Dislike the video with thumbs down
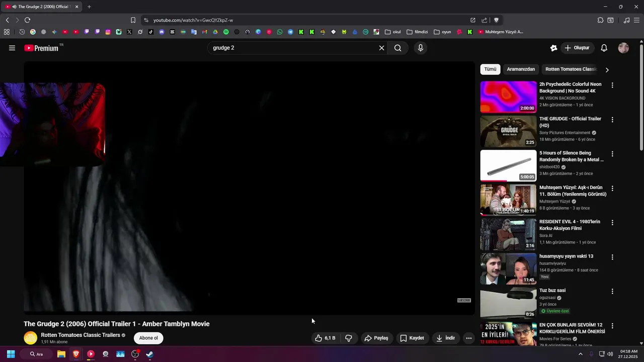Screen dimensions: 644x362 (349, 338)
